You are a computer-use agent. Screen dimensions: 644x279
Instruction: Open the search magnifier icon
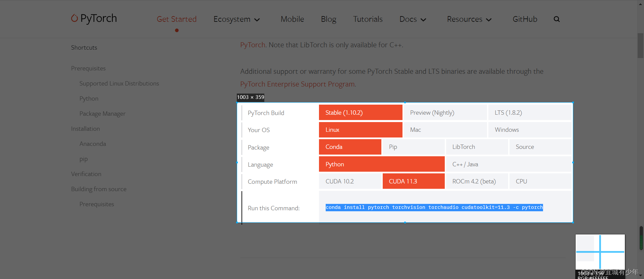(557, 19)
